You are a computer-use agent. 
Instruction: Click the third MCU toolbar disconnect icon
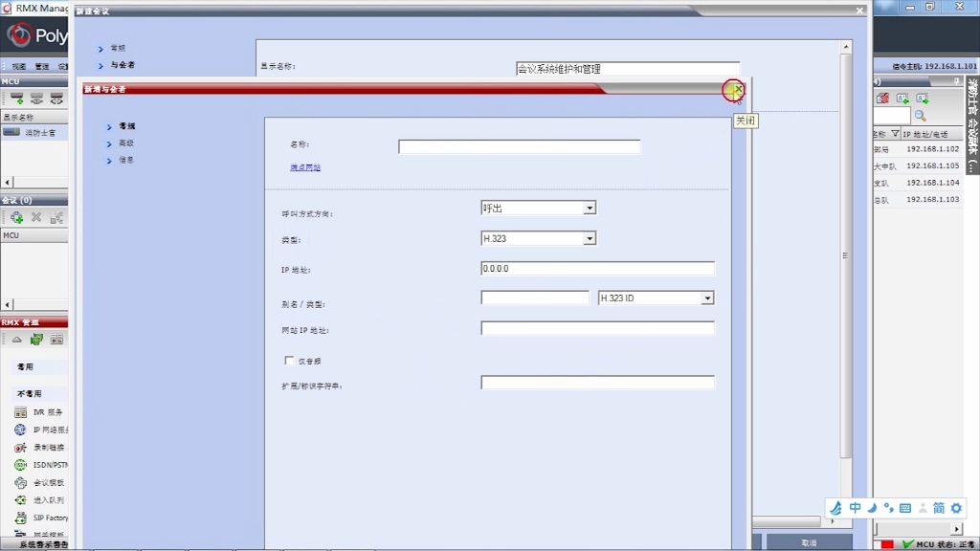[x=56, y=99]
